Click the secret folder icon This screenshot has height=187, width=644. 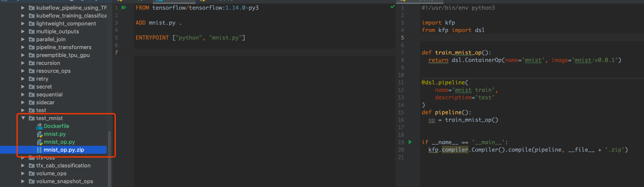point(32,87)
